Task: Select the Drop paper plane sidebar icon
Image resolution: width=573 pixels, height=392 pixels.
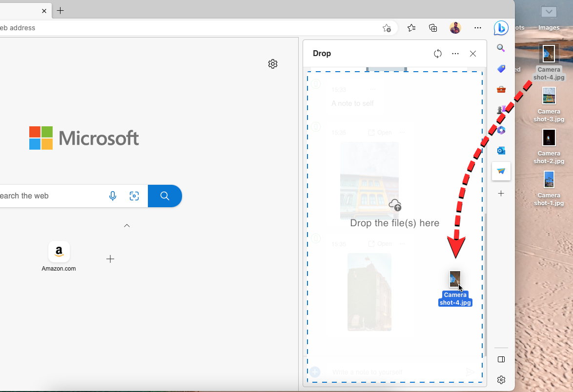Action: pos(501,171)
